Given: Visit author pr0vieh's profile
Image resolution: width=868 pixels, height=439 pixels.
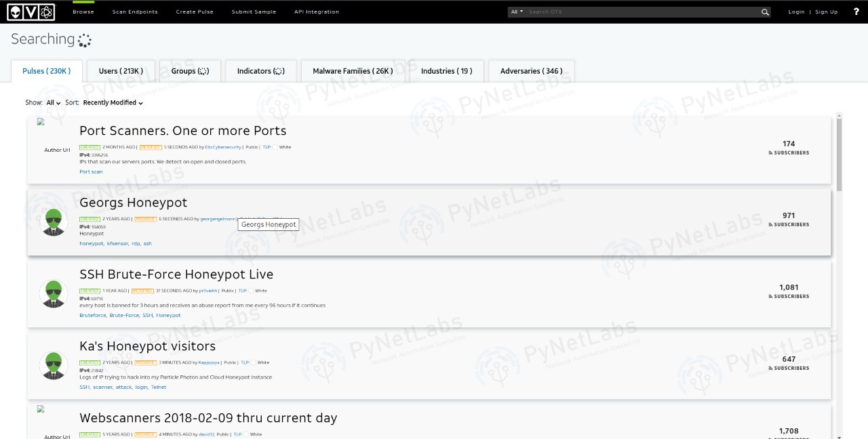Looking at the screenshot, I should pyautogui.click(x=208, y=291).
